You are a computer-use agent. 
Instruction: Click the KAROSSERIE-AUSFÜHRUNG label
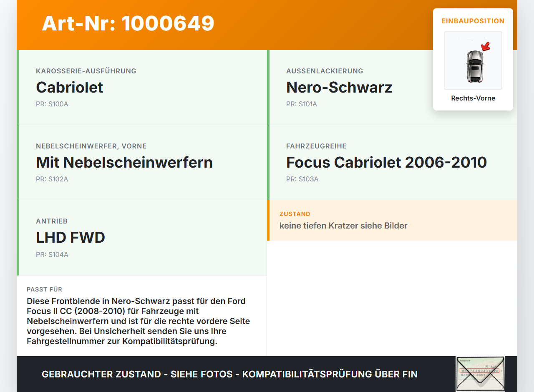(86, 71)
